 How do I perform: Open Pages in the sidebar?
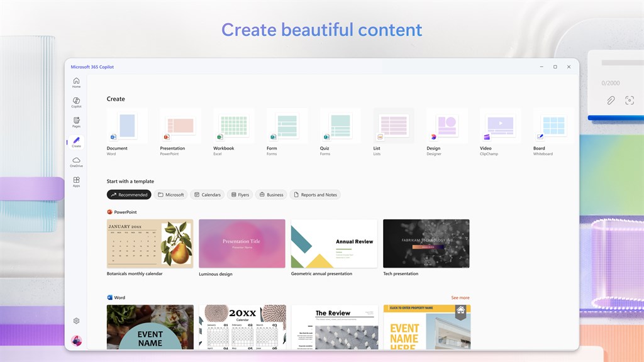coord(76,123)
